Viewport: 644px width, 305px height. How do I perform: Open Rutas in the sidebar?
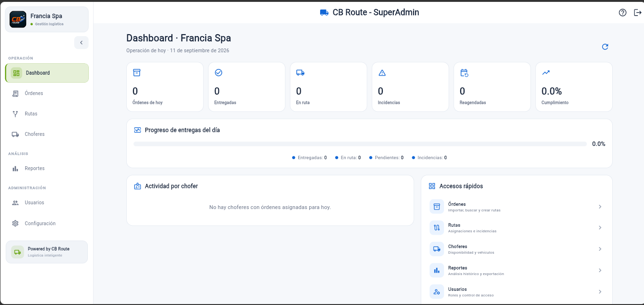[x=47, y=114]
